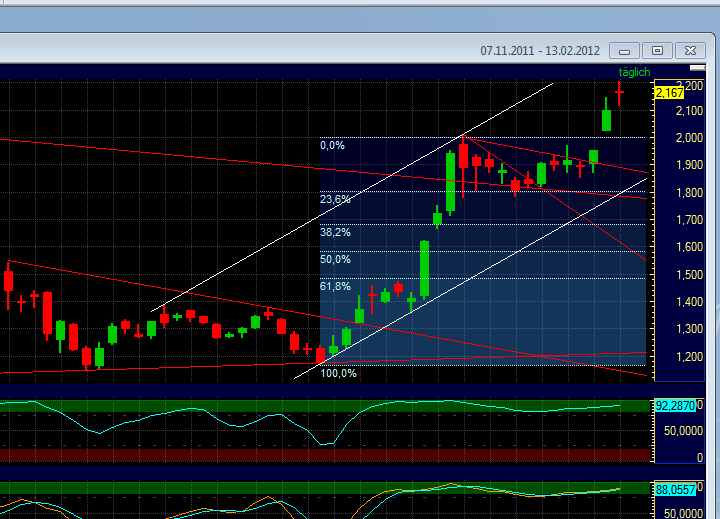The width and height of the screenshot is (720, 519).
Task: Click the 0,0% Fibonacci level label
Action: tap(332, 145)
